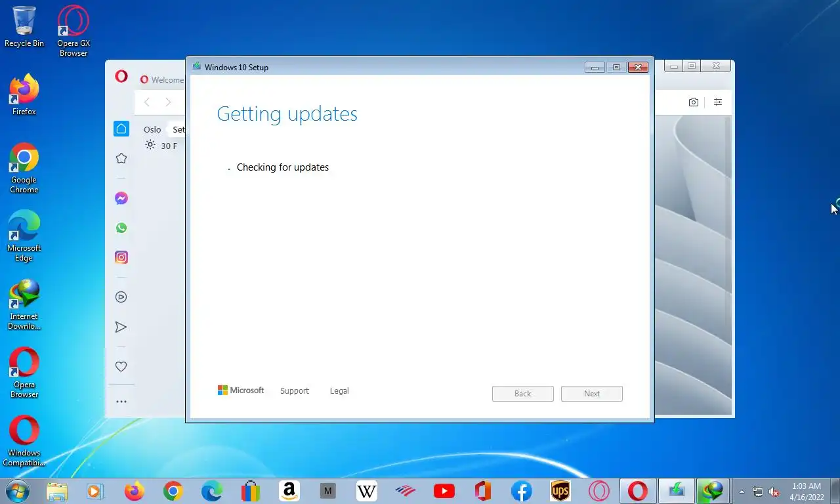
Task: Click the Opera logo menu in Opera window
Action: click(x=121, y=76)
